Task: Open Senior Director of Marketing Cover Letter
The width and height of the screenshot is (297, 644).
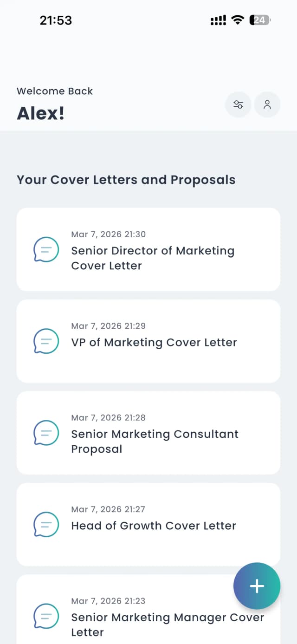Action: [152, 258]
